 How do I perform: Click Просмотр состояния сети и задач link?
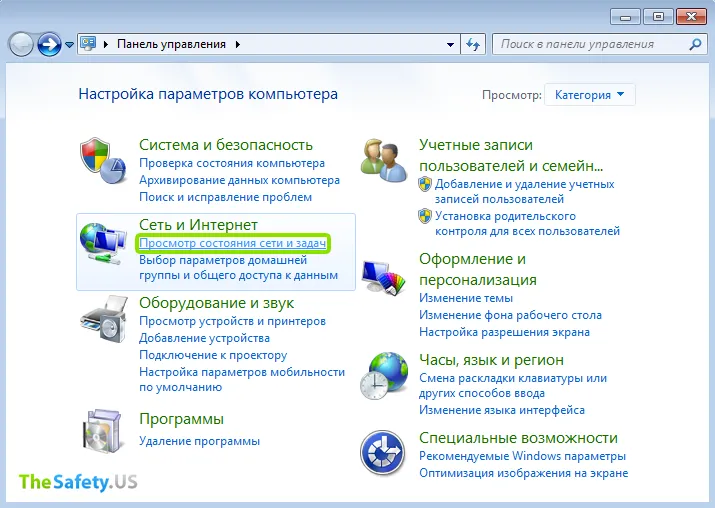[233, 244]
